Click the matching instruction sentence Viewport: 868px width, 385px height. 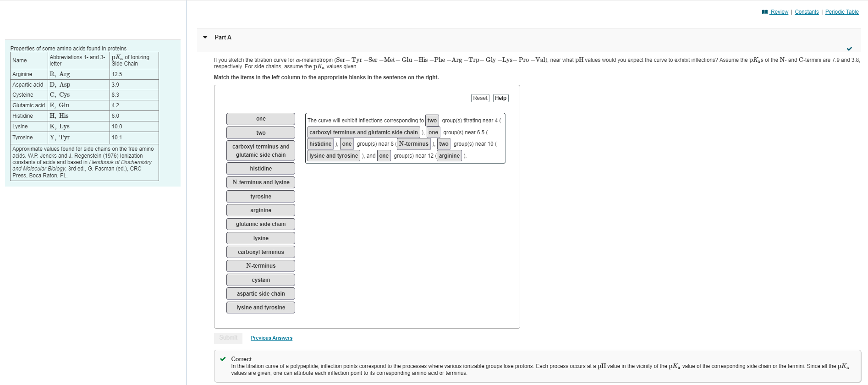click(x=326, y=77)
